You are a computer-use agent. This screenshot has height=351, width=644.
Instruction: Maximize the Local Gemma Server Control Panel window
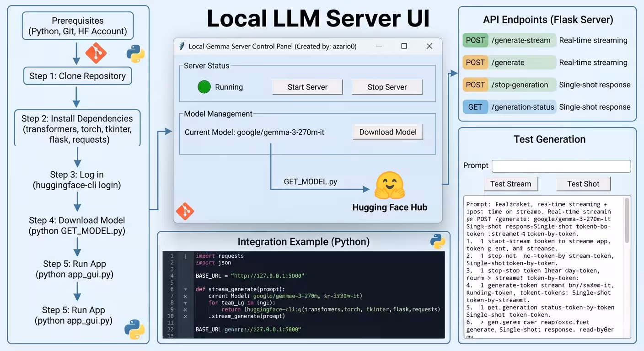pos(404,46)
